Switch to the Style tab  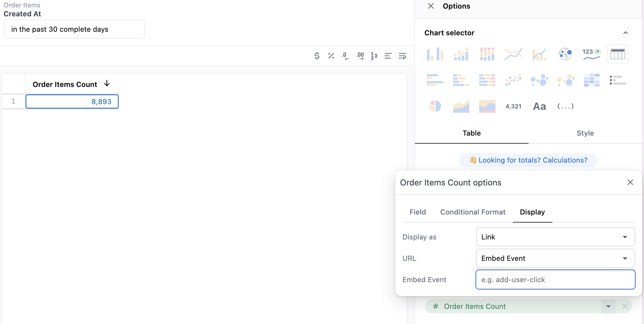(x=585, y=133)
